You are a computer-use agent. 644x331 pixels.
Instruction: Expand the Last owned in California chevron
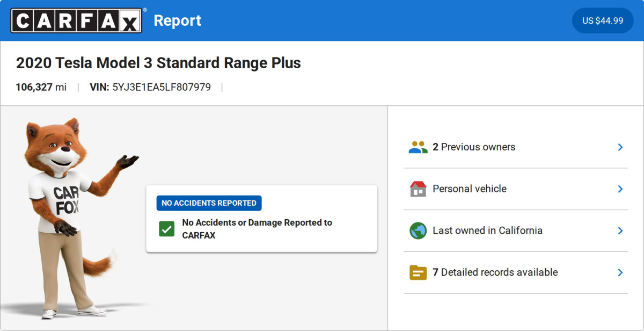[620, 231]
